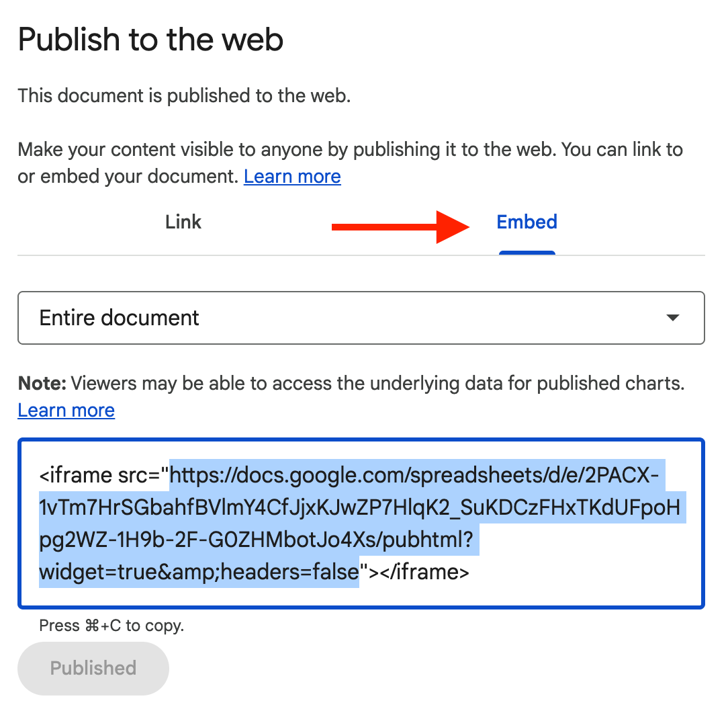This screenshot has width=728, height=715.
Task: Switch to the Embed tab
Action: coord(527,222)
